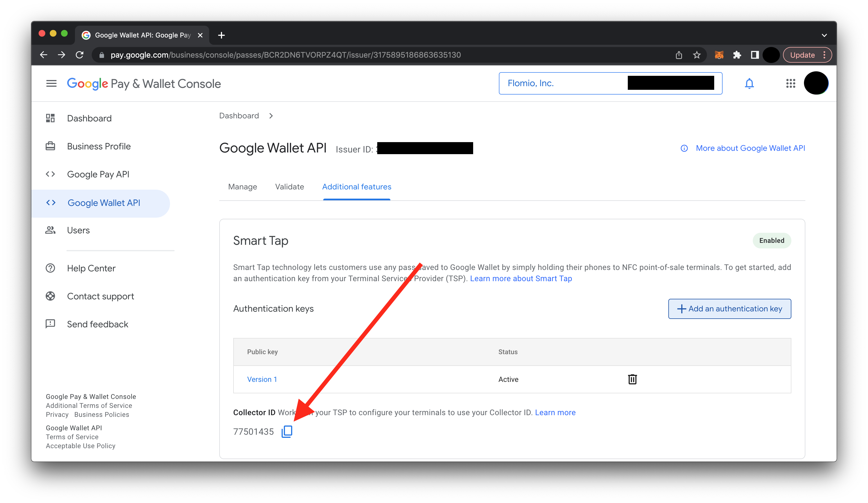Viewport: 868px width, 503px height.
Task: Click Add an authentication key button
Action: [729, 309]
